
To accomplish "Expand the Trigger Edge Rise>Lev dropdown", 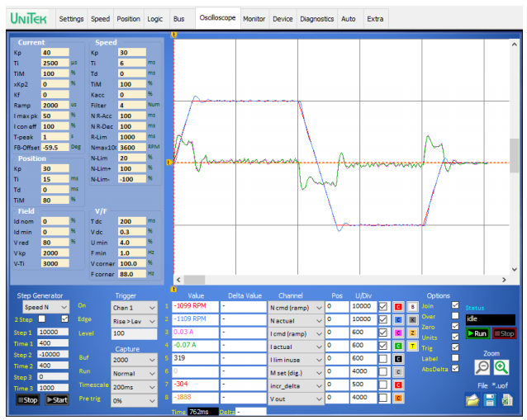I will tap(132, 319).
